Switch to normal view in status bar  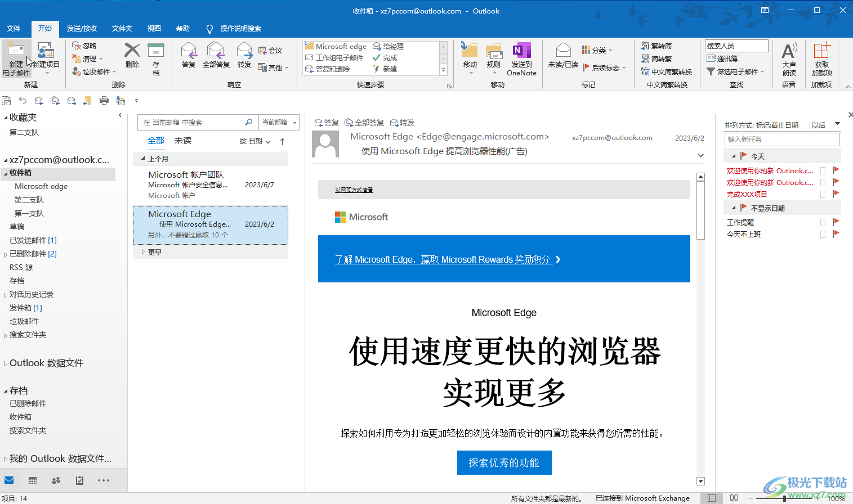[x=712, y=498]
